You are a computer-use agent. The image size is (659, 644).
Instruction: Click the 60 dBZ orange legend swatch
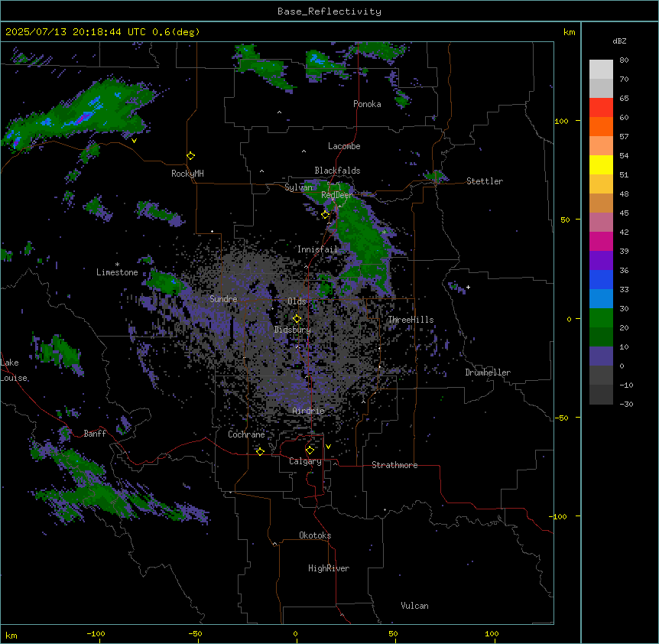(601, 126)
